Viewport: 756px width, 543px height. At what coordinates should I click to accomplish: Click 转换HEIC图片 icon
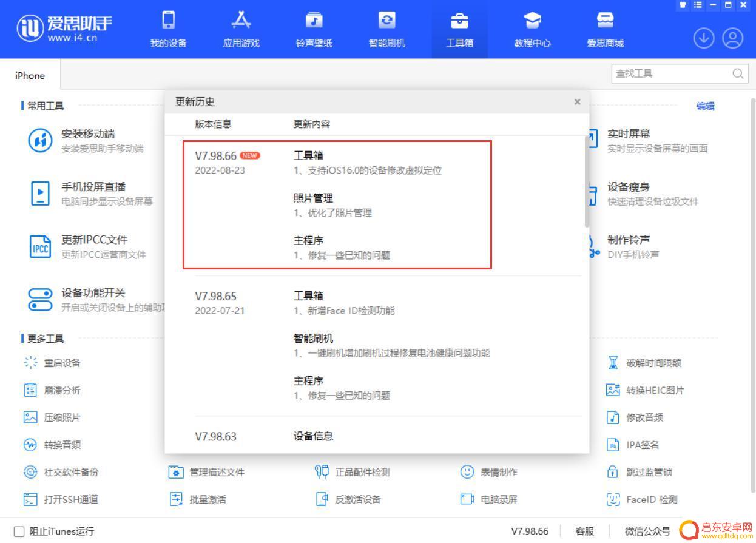(x=613, y=390)
